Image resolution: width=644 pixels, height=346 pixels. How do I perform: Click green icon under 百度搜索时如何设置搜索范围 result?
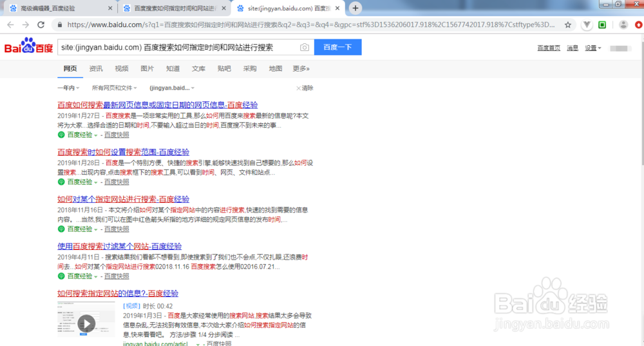[x=61, y=182]
